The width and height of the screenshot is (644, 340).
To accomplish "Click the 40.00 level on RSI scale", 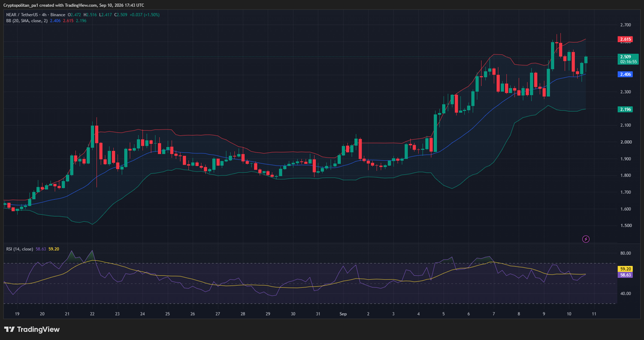I will (x=626, y=293).
